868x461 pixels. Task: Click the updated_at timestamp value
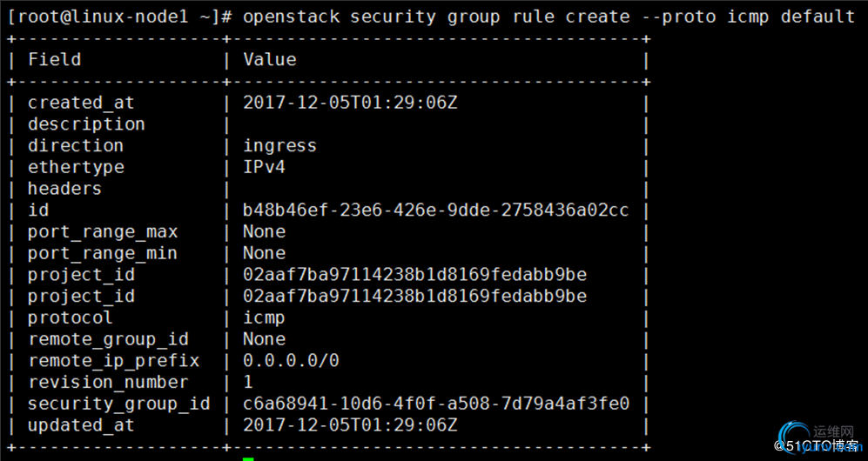[x=350, y=425]
